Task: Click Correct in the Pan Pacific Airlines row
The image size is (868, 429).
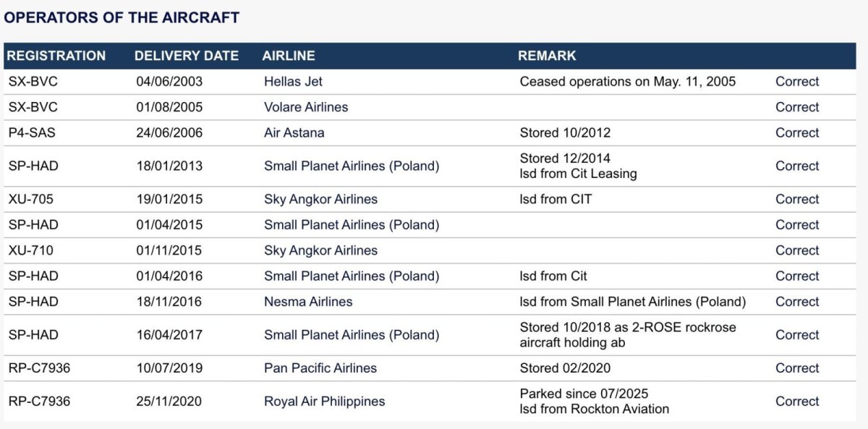Action: pos(797,368)
